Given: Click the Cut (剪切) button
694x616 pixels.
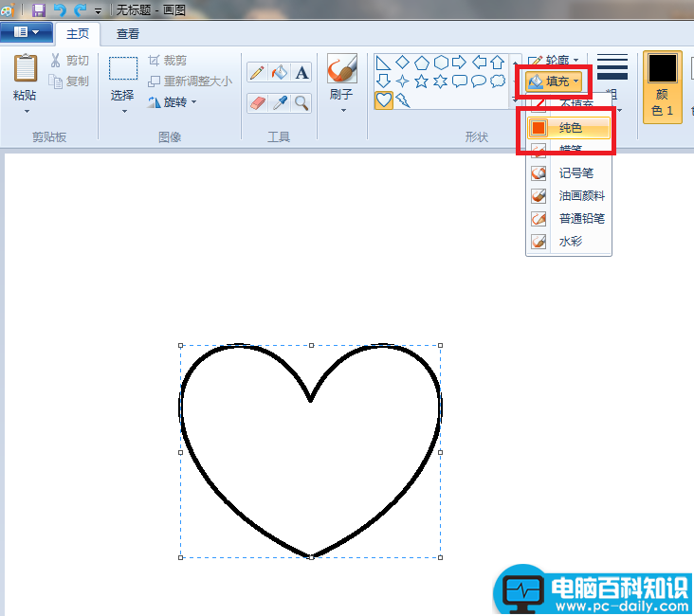Looking at the screenshot, I should click(x=69, y=61).
